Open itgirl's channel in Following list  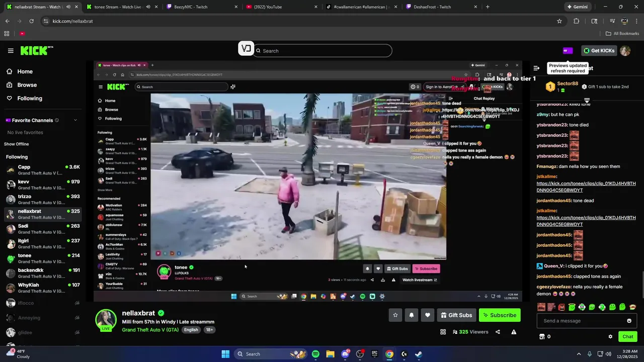point(43,244)
